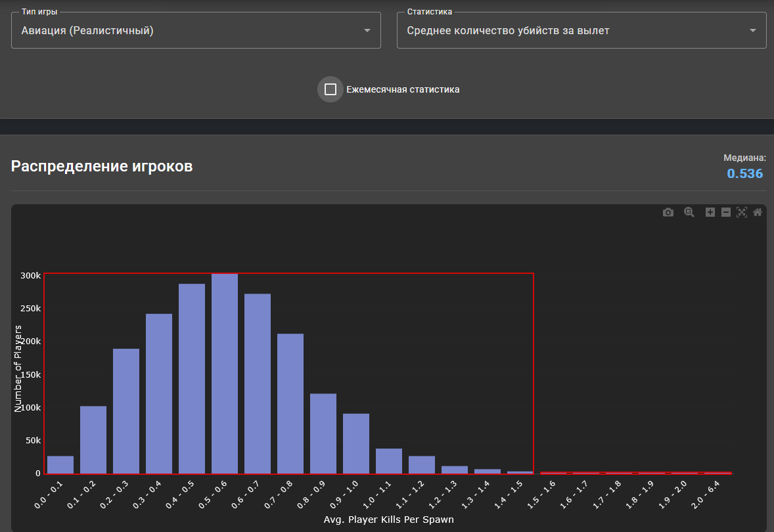Click the arrow in the Статистика field
This screenshot has height=532, width=774.
753,31
